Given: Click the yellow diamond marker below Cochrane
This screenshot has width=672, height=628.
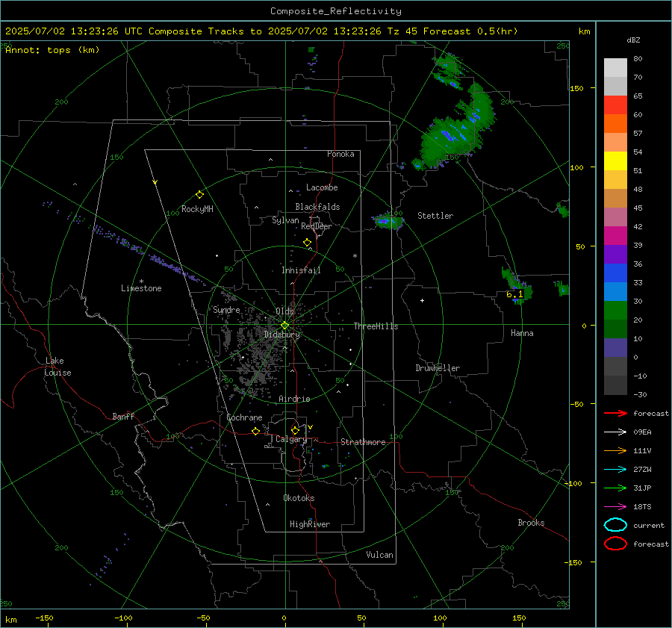Looking at the screenshot, I should pyautogui.click(x=256, y=432).
